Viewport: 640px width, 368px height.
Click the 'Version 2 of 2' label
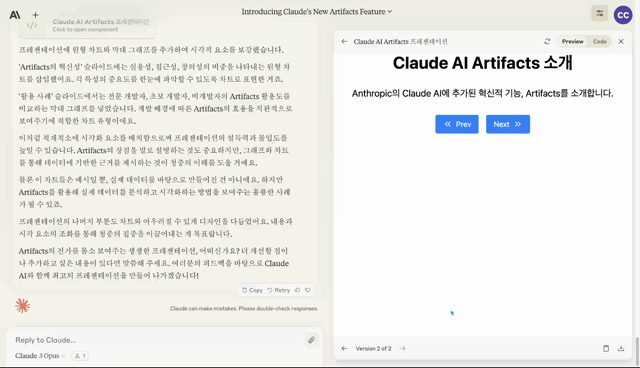pos(373,348)
